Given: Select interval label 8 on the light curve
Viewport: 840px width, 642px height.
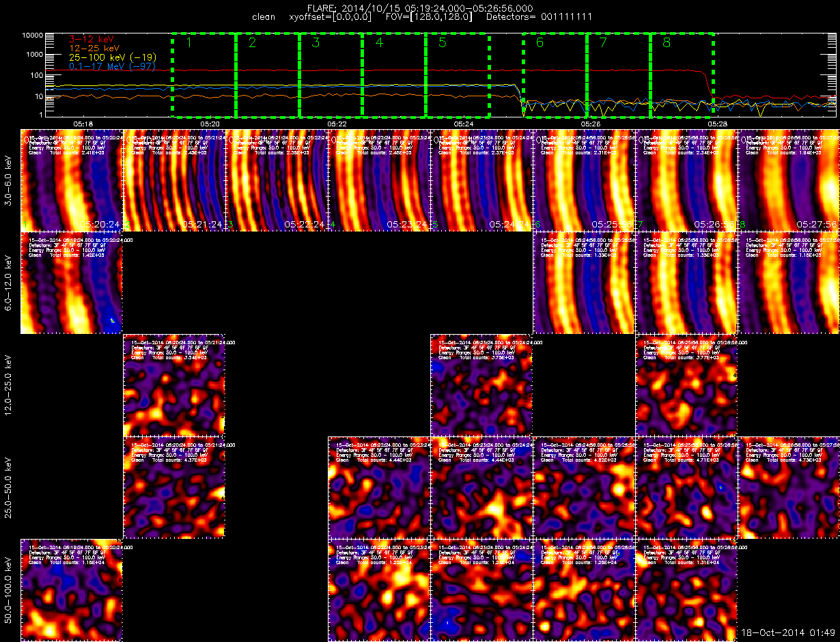Looking at the screenshot, I should pyautogui.click(x=667, y=43).
